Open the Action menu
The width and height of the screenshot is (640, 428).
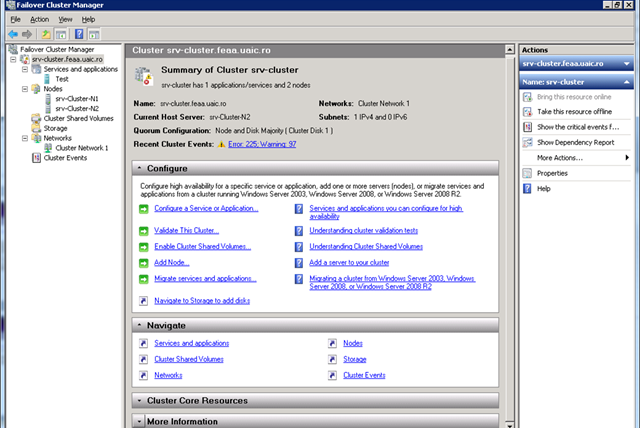(x=39, y=19)
